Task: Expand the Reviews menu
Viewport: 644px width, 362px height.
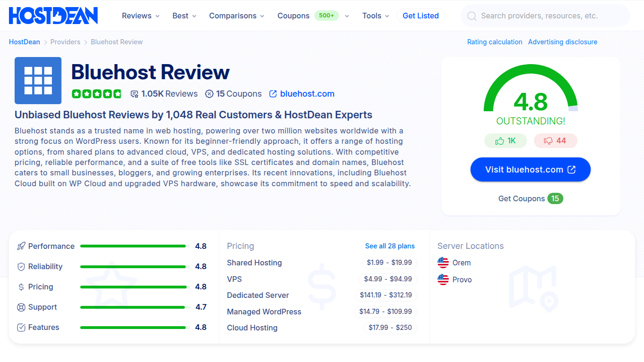Action: tap(140, 16)
